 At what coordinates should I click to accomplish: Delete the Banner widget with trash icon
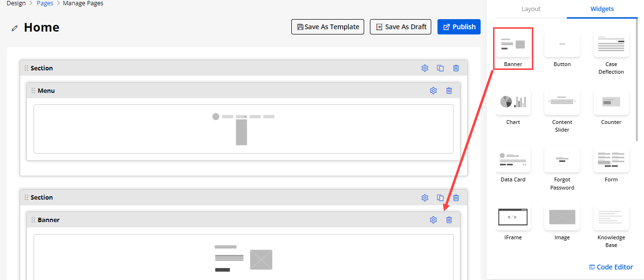(449, 220)
